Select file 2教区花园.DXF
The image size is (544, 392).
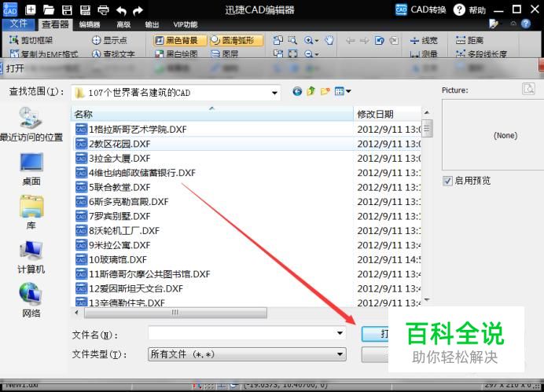point(119,144)
